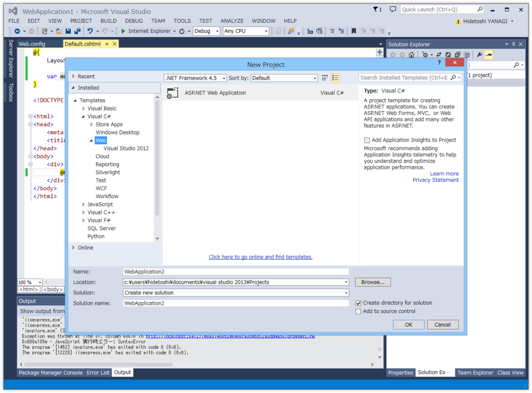Select the ASP.NET Web Application template

click(x=261, y=93)
